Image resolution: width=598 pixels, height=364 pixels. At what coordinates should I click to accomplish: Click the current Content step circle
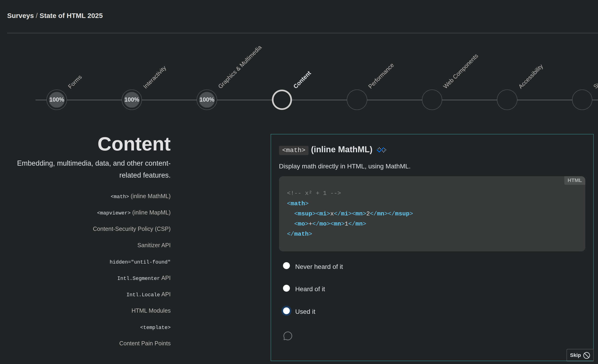click(282, 100)
